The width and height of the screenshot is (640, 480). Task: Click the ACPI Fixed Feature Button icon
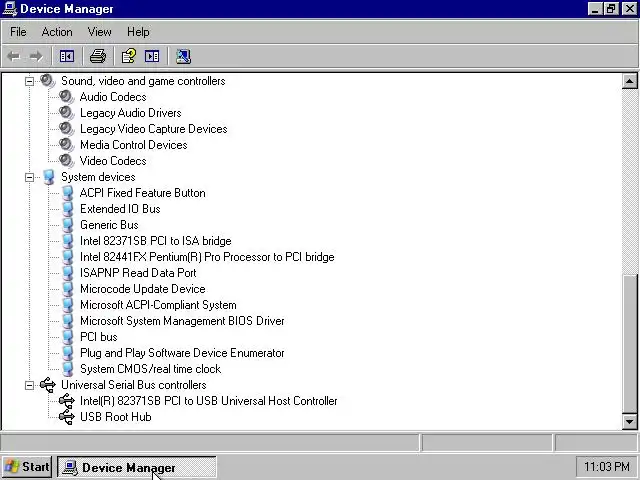tap(68, 193)
